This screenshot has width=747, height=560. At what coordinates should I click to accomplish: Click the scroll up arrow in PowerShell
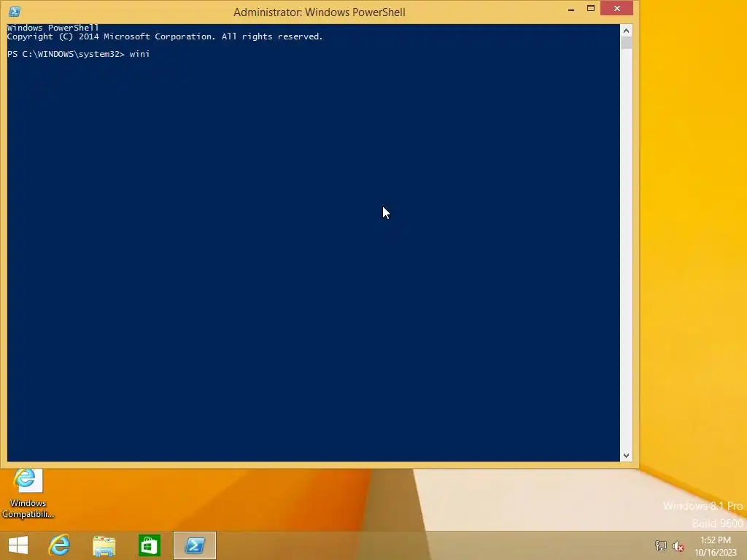(626, 31)
